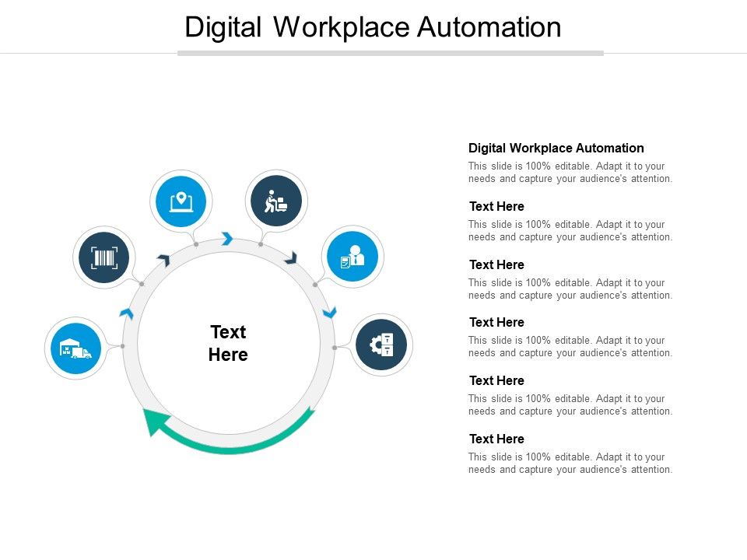
Task: Click the warehouse and delivery truck icon
Action: coord(75,348)
